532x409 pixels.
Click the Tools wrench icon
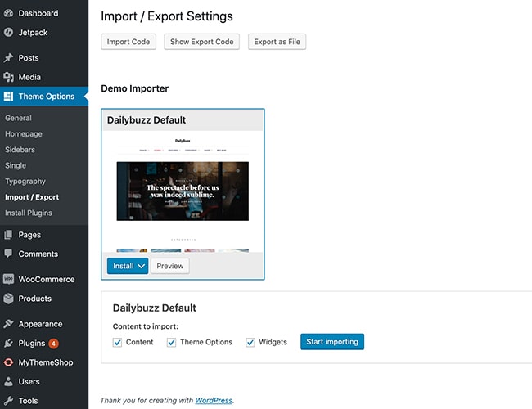8,401
